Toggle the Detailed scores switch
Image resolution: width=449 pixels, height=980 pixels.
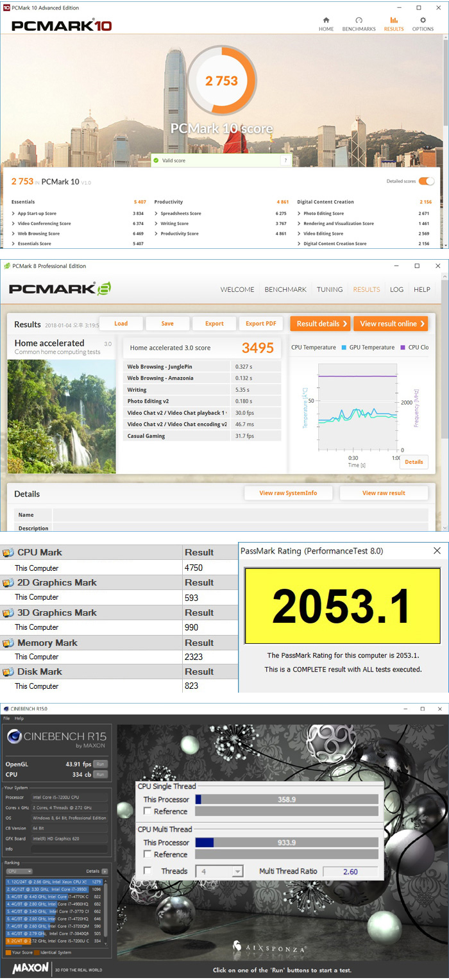pos(427,182)
